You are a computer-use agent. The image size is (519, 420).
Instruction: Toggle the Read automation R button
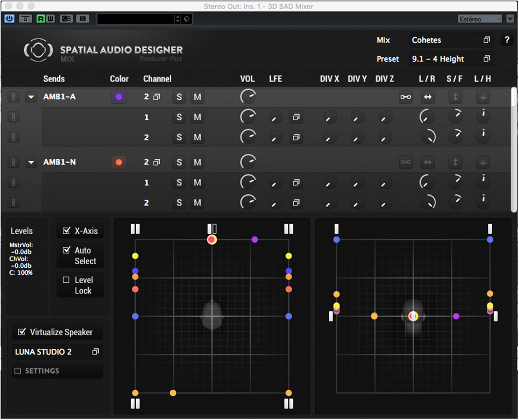tap(41, 19)
